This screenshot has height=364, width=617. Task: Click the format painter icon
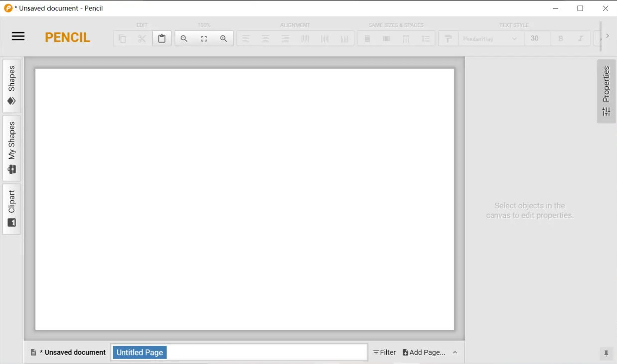pyautogui.click(x=448, y=39)
